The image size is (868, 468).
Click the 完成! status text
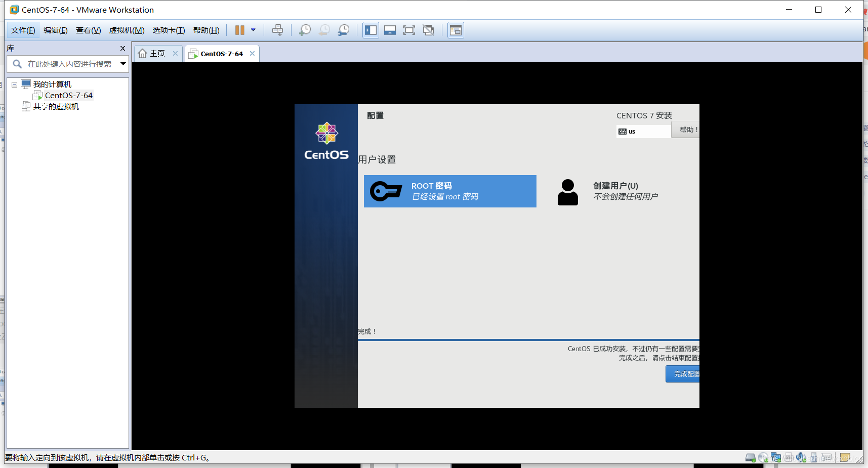[367, 331]
